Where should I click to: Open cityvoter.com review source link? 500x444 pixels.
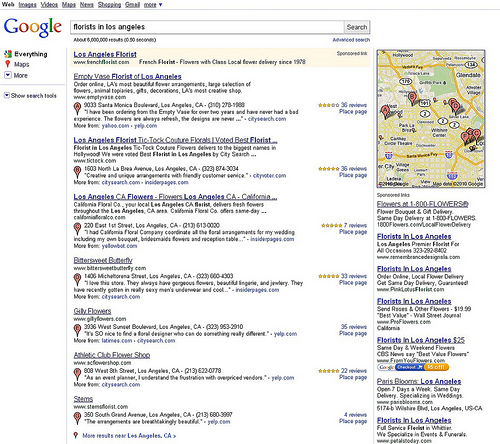(x=269, y=175)
